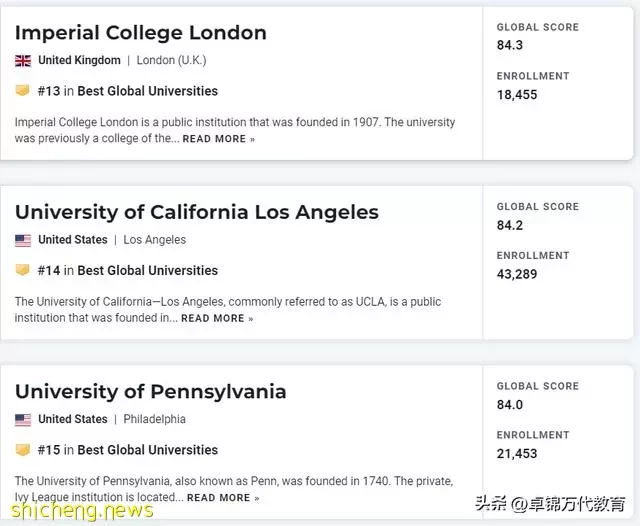
Task: Expand READ MORE for UCLA description
Action: tap(217, 318)
